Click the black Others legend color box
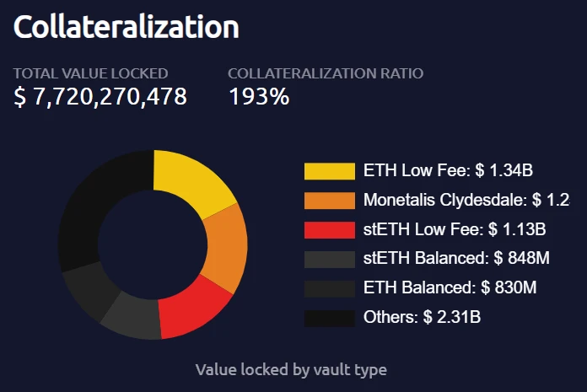 pyautogui.click(x=330, y=317)
